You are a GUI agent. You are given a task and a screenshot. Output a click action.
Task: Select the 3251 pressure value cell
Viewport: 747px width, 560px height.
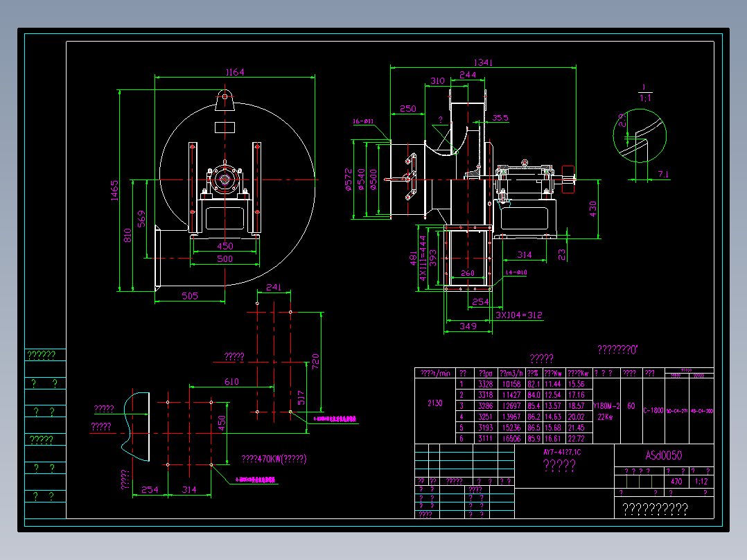(x=486, y=417)
